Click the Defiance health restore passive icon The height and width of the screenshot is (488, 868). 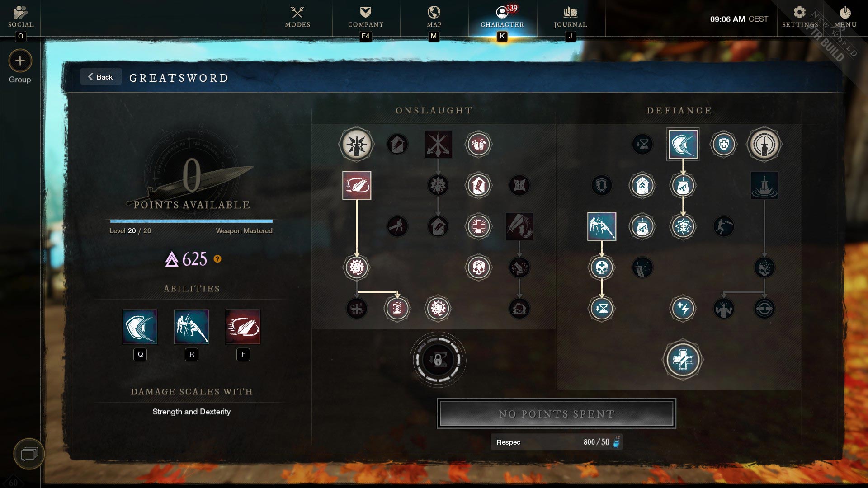(682, 359)
